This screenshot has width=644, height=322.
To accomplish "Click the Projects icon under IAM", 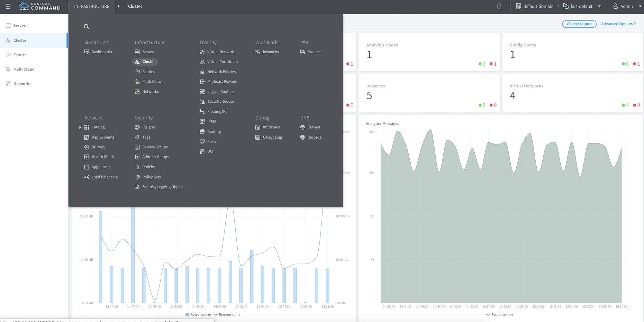I will 302,52.
